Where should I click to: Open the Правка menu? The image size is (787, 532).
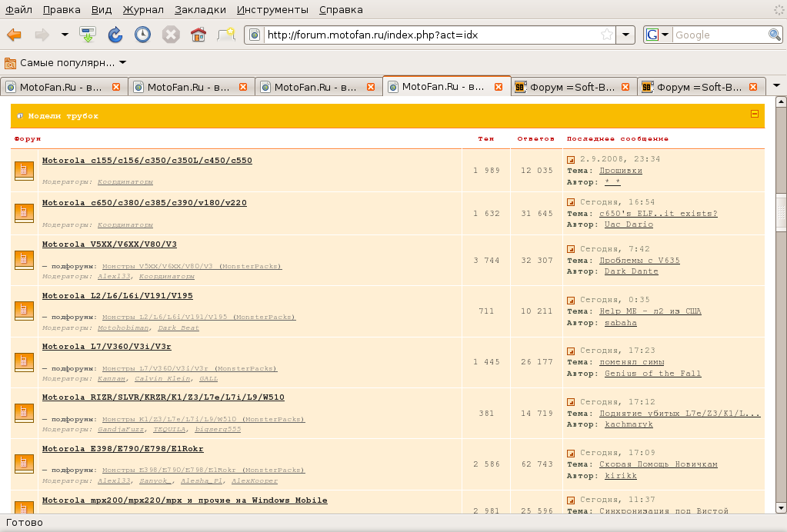pos(62,9)
